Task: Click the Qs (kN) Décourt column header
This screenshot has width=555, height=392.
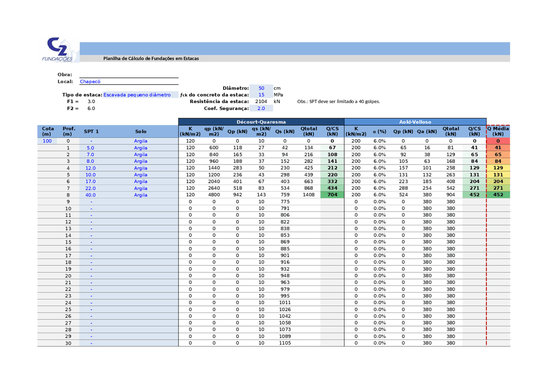Action: pos(285,131)
